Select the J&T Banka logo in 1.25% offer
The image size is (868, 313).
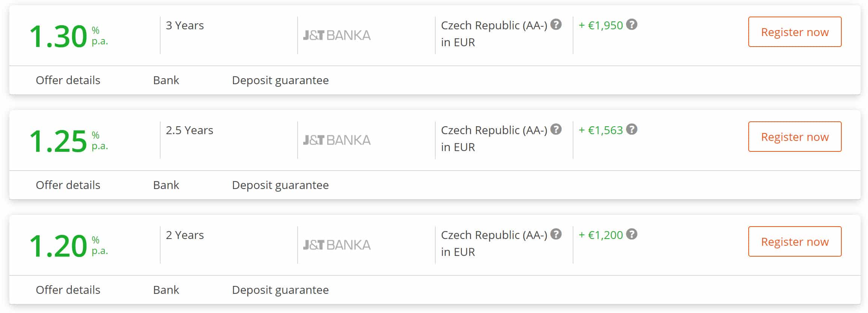337,140
